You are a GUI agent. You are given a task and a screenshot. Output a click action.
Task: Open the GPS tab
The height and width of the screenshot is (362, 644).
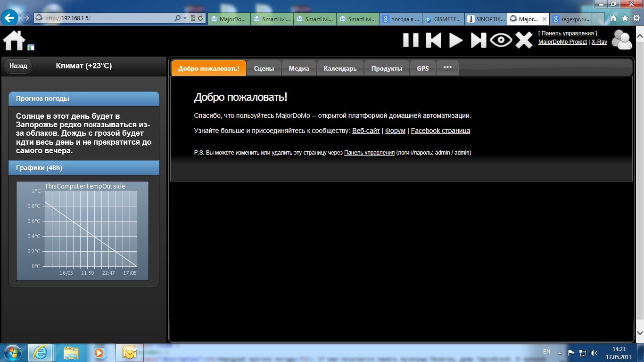pyautogui.click(x=423, y=68)
